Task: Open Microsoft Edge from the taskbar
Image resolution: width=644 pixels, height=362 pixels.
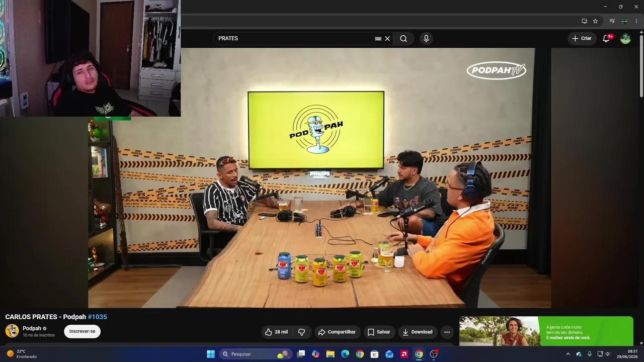Action: coord(345,354)
